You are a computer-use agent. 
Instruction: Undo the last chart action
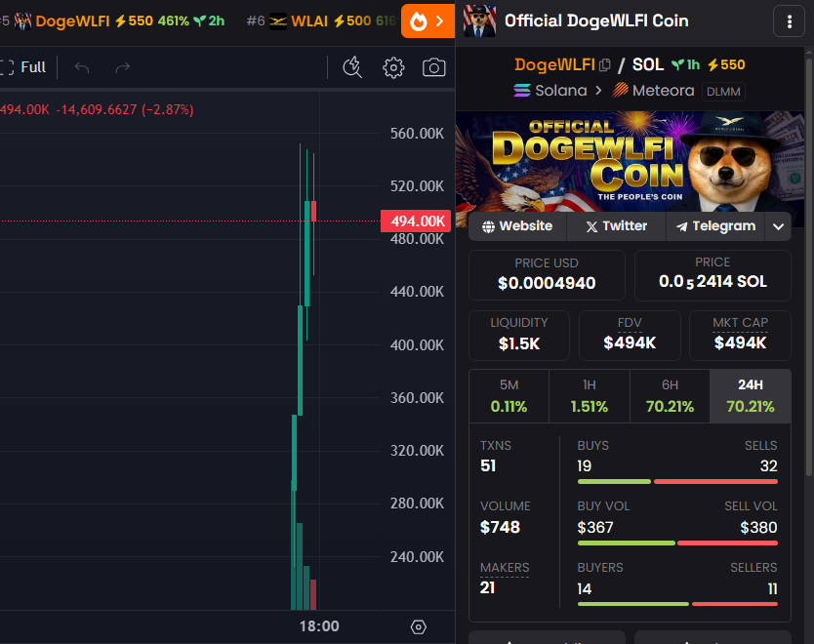coord(82,67)
